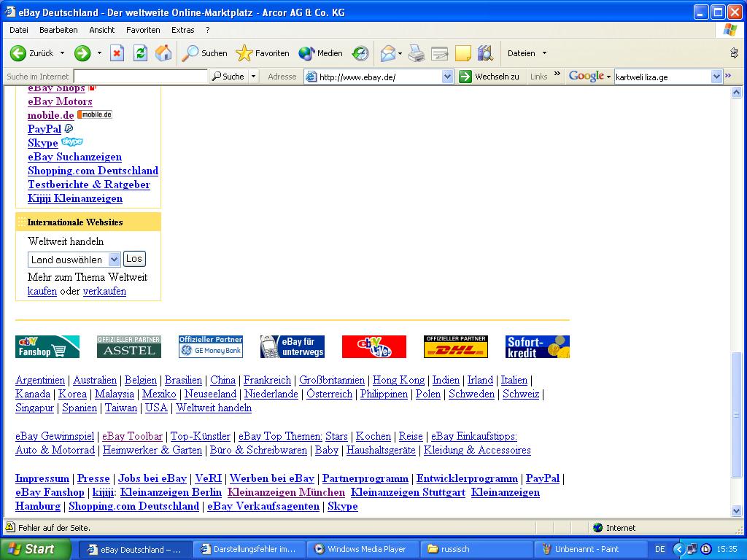Open the mail icon dropdown arrow
This screenshot has height=560, width=747.
click(x=400, y=53)
